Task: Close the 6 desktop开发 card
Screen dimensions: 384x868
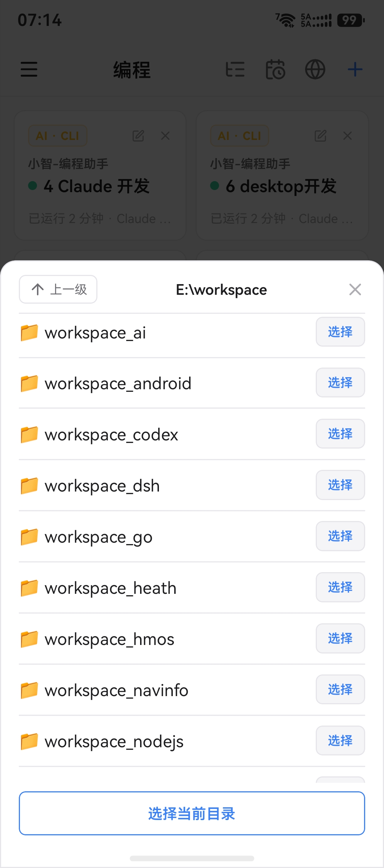Action: (x=347, y=136)
